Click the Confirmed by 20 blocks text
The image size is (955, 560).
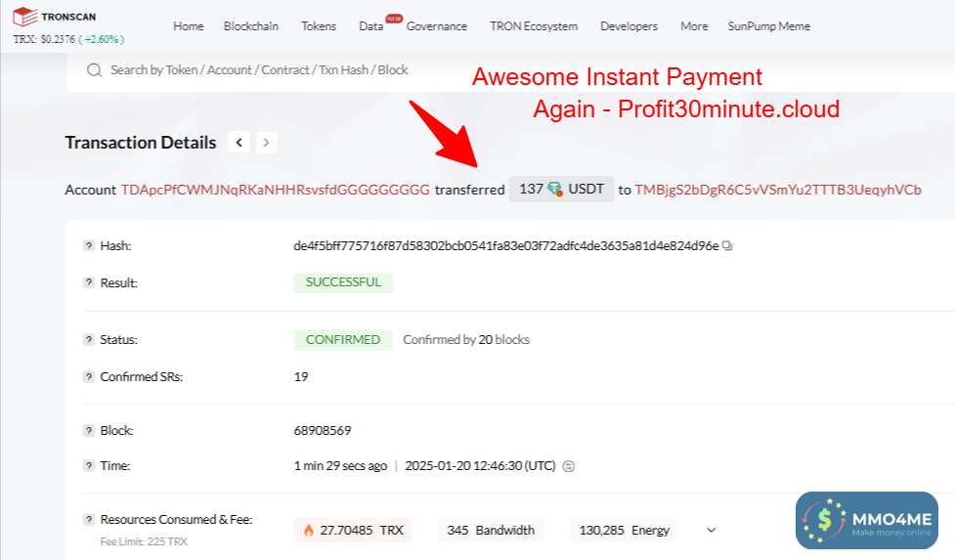pos(466,340)
